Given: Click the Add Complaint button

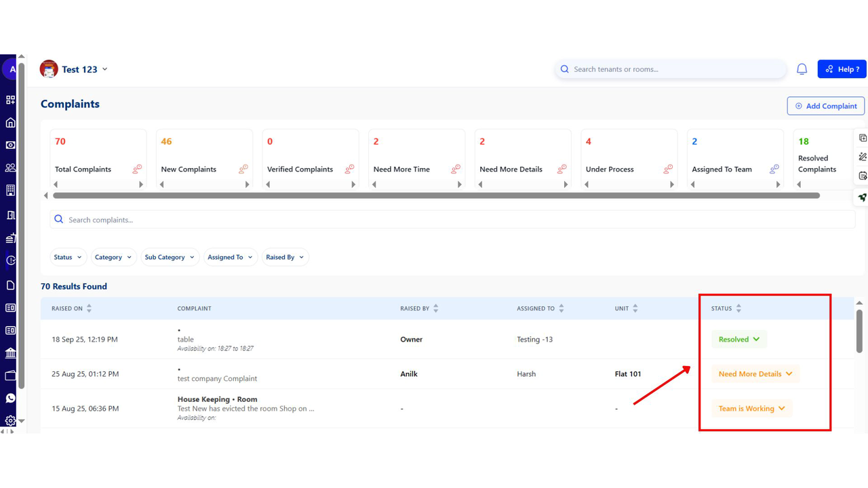Looking at the screenshot, I should 825,106.
